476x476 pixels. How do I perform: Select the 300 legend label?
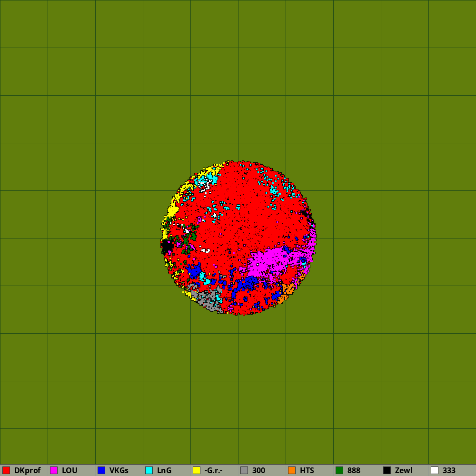[258, 471]
